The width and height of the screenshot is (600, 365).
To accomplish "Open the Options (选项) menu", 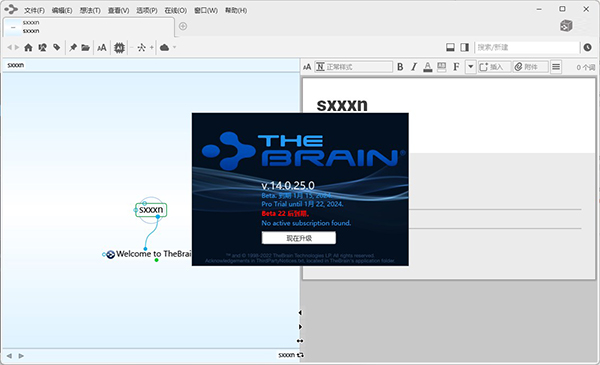I will pos(147,10).
